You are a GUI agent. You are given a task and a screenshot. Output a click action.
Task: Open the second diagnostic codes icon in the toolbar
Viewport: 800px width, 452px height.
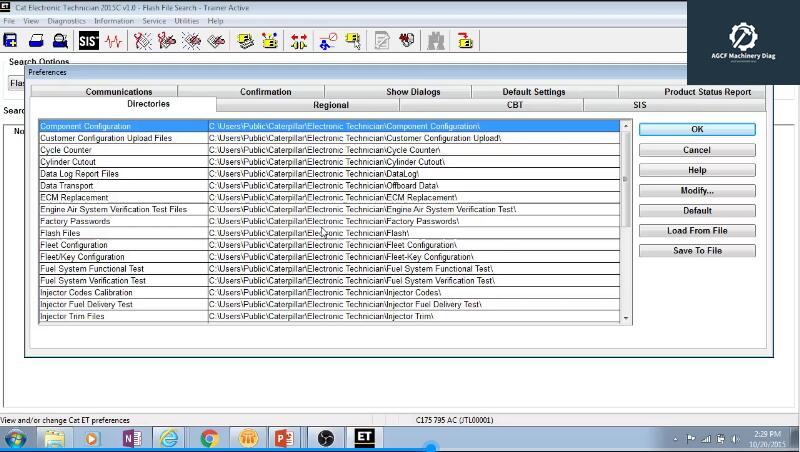pos(167,40)
